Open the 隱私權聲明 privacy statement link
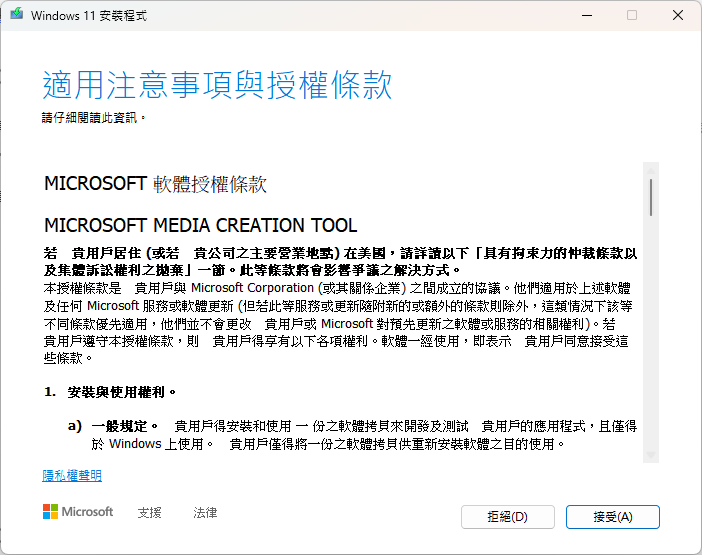This screenshot has height=555, width=702. click(x=72, y=476)
